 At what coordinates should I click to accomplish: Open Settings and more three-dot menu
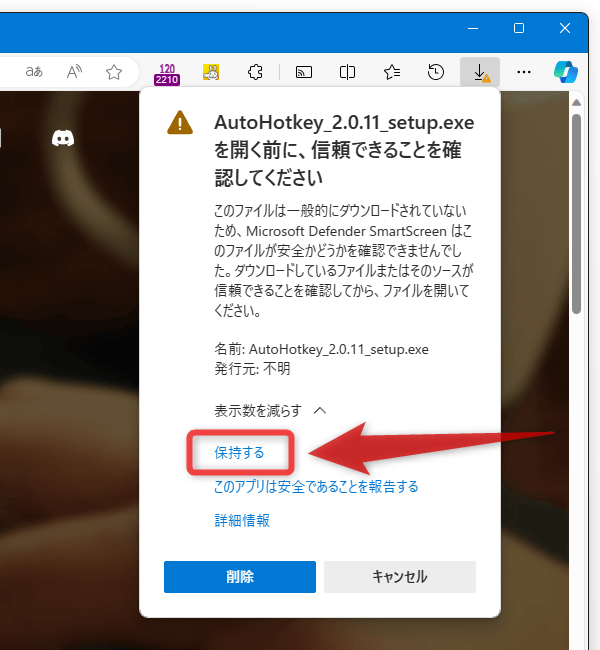(x=524, y=72)
